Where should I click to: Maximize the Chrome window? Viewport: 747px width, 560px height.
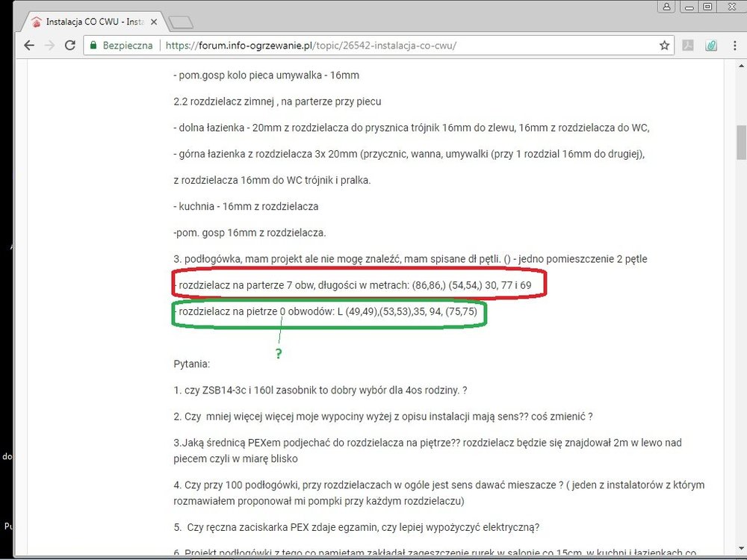click(707, 7)
